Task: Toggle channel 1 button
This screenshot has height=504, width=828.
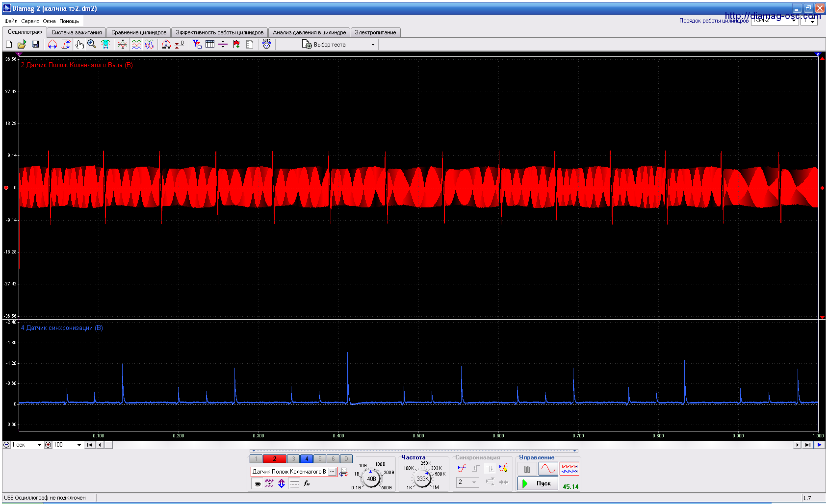Action: click(256, 459)
